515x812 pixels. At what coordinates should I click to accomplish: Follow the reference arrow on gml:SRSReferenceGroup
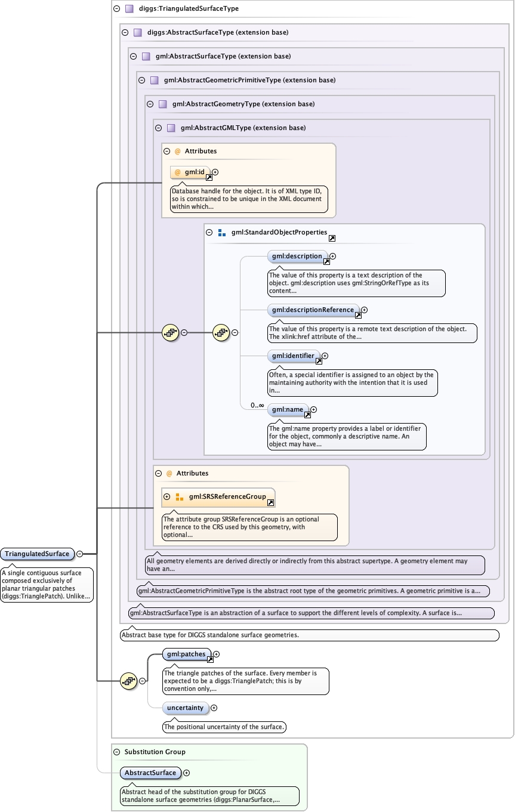click(x=271, y=502)
